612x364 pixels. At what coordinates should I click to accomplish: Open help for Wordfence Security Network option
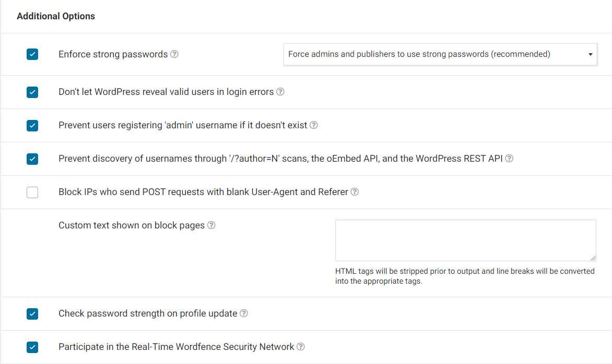pyautogui.click(x=301, y=347)
